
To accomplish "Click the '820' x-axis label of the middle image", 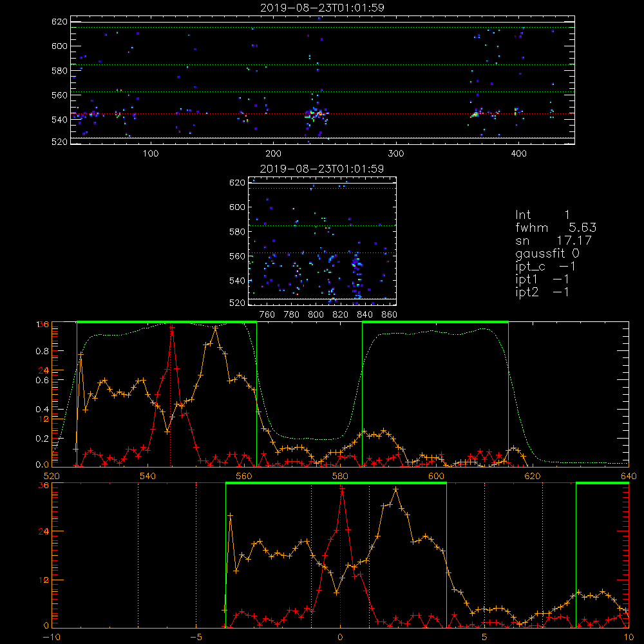I will coord(341,315).
